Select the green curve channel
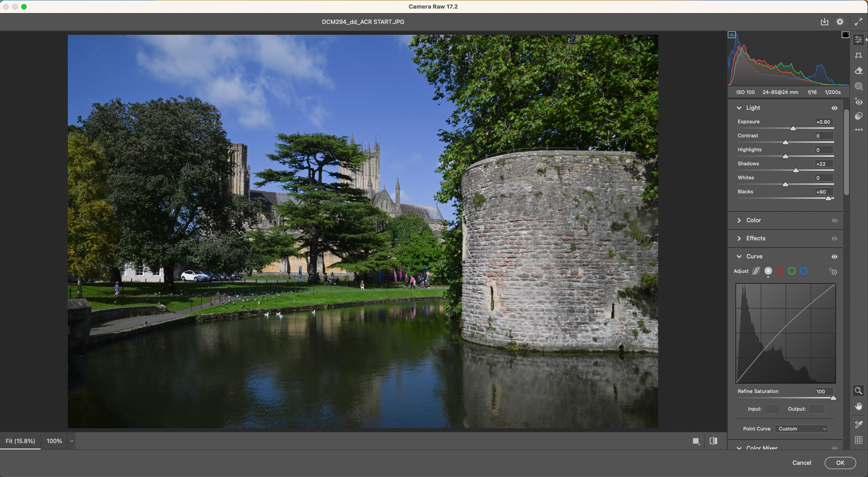868x477 pixels. pyautogui.click(x=792, y=271)
